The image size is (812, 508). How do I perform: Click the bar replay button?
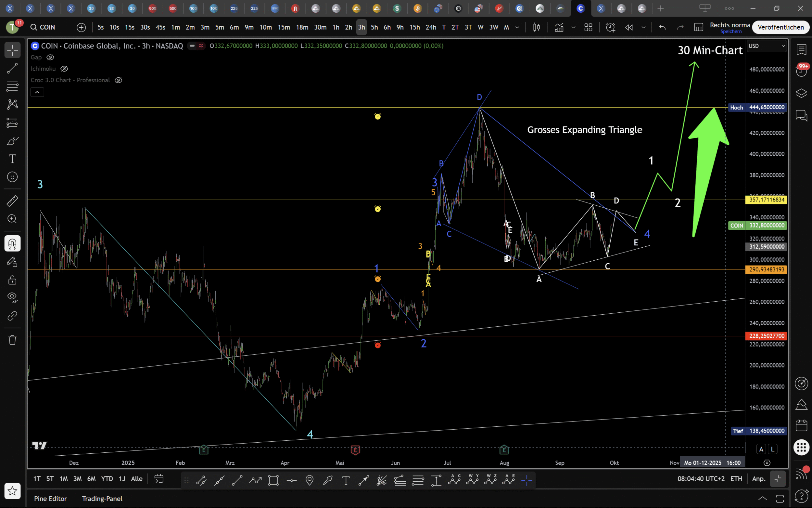629,27
